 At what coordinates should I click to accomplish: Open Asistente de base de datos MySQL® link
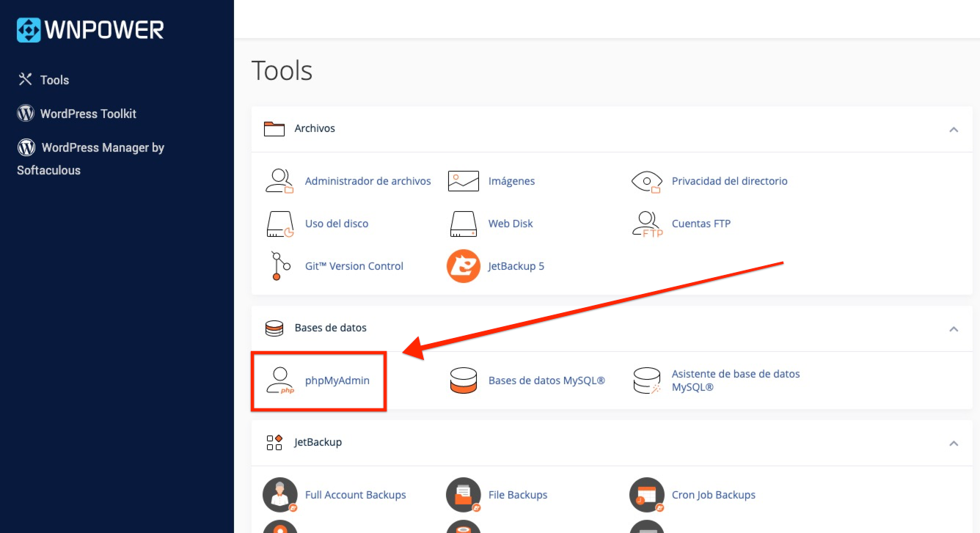coord(736,381)
